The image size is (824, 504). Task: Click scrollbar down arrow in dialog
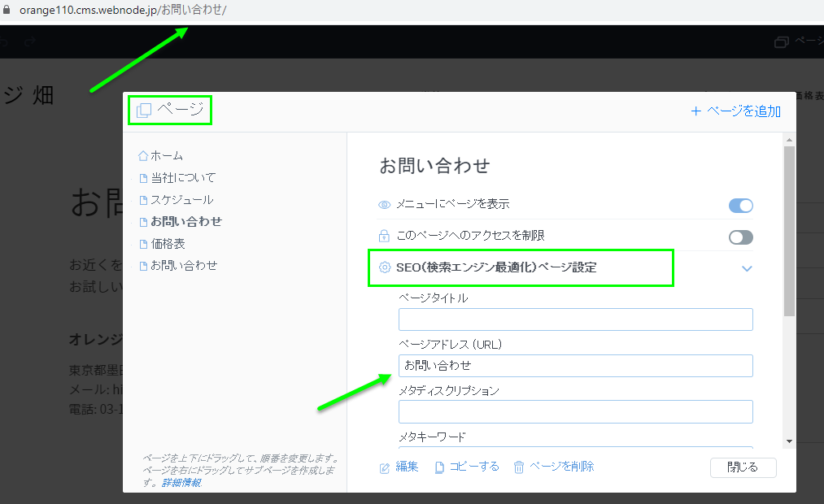point(789,441)
